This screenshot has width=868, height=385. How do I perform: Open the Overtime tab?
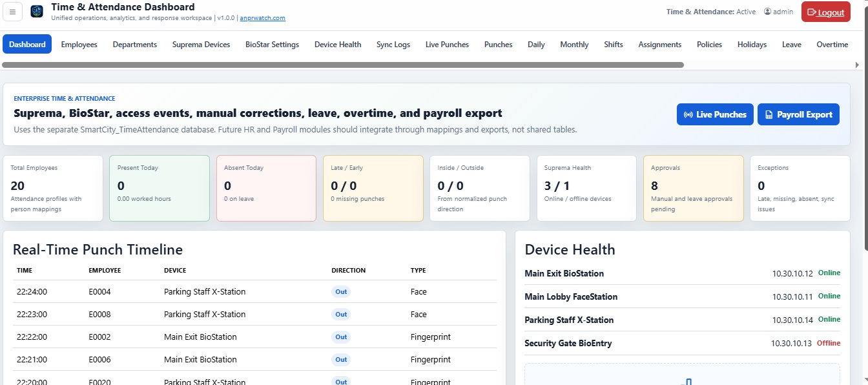[832, 45]
